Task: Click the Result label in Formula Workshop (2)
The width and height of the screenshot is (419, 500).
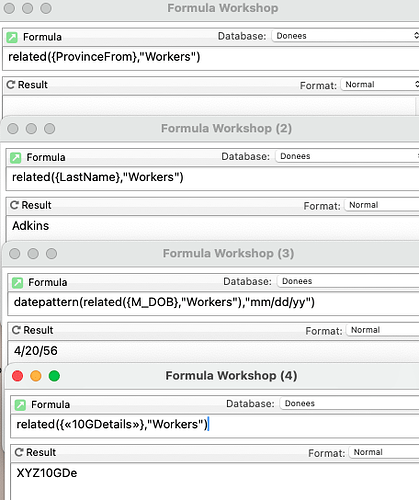Action: pos(36,205)
